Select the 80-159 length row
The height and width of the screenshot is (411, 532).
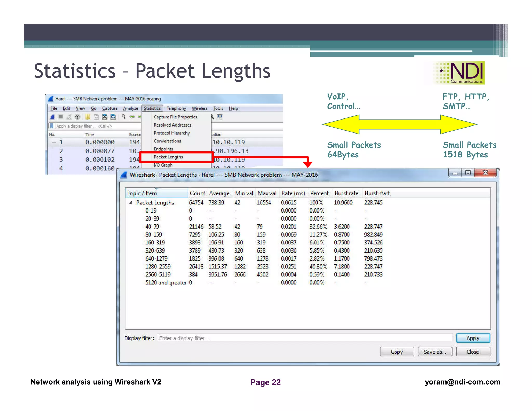coord(308,235)
